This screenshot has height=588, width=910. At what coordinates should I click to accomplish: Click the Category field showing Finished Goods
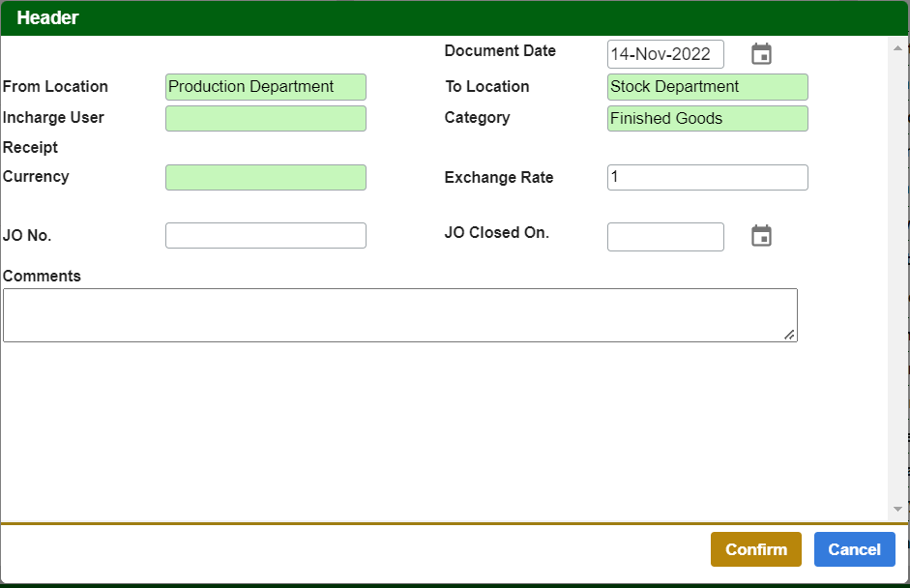coord(707,119)
